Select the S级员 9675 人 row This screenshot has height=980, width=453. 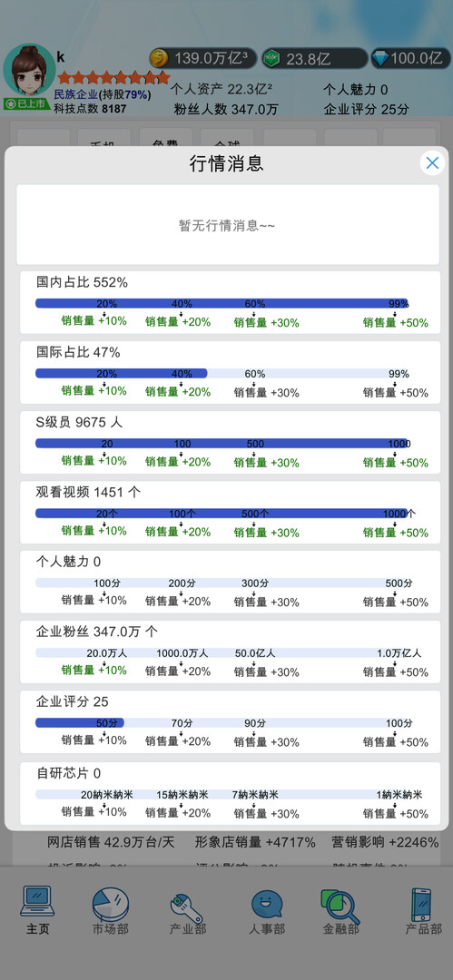(230, 442)
